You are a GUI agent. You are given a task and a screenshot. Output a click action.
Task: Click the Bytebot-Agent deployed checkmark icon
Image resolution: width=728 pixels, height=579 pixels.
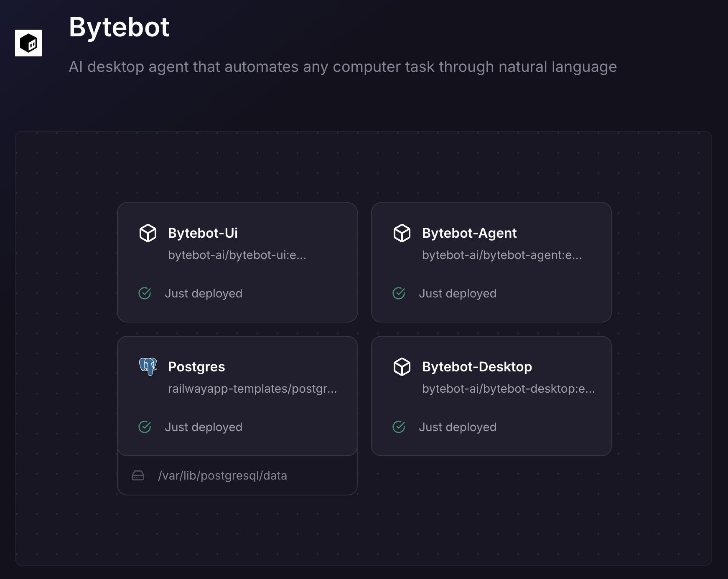click(399, 293)
